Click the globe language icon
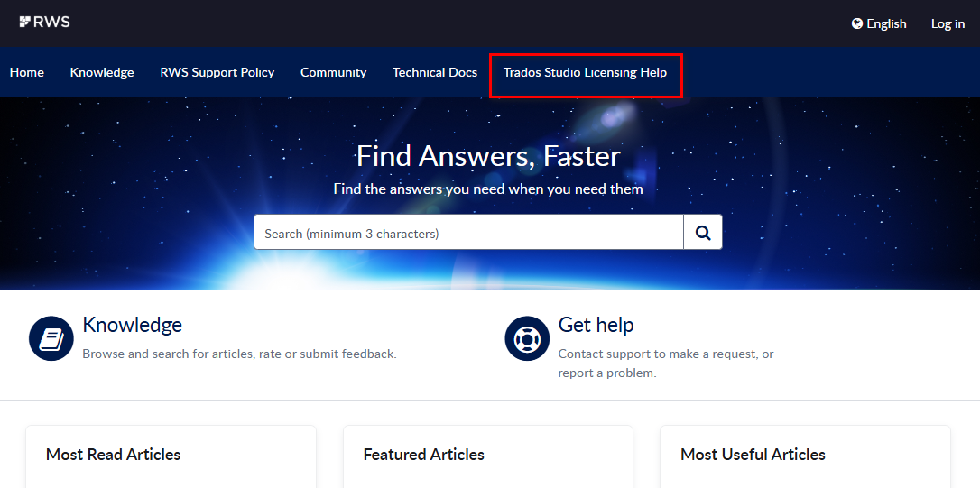 tap(857, 23)
